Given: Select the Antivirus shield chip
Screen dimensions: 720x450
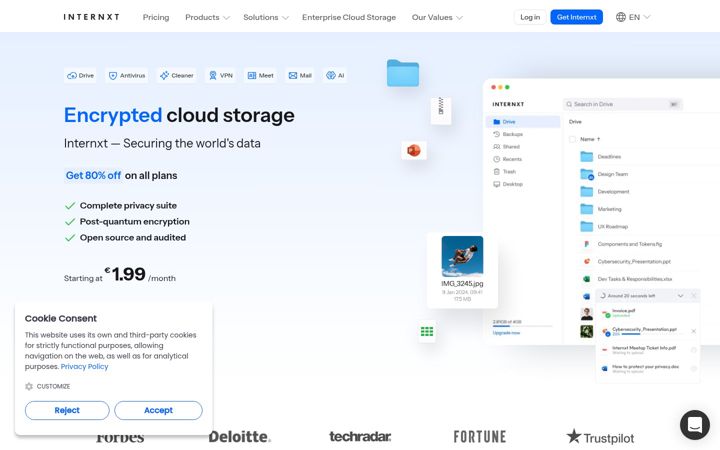Looking at the screenshot, I should [x=127, y=75].
